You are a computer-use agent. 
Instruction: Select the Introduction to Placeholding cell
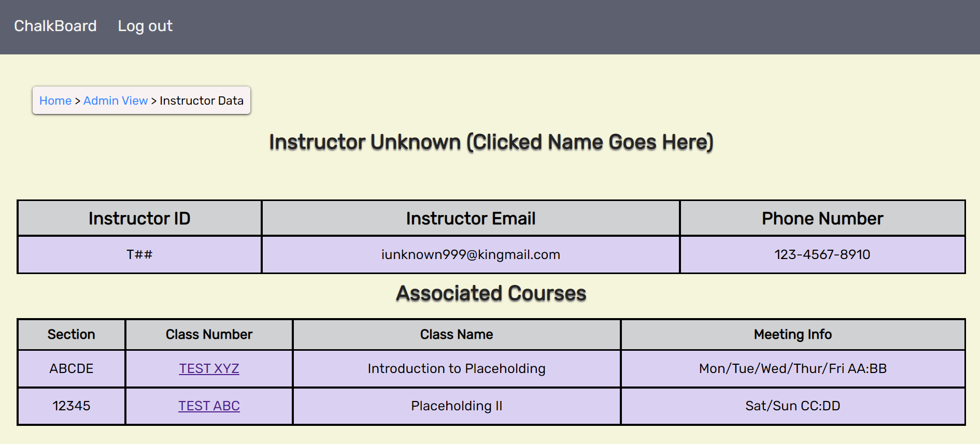(457, 368)
